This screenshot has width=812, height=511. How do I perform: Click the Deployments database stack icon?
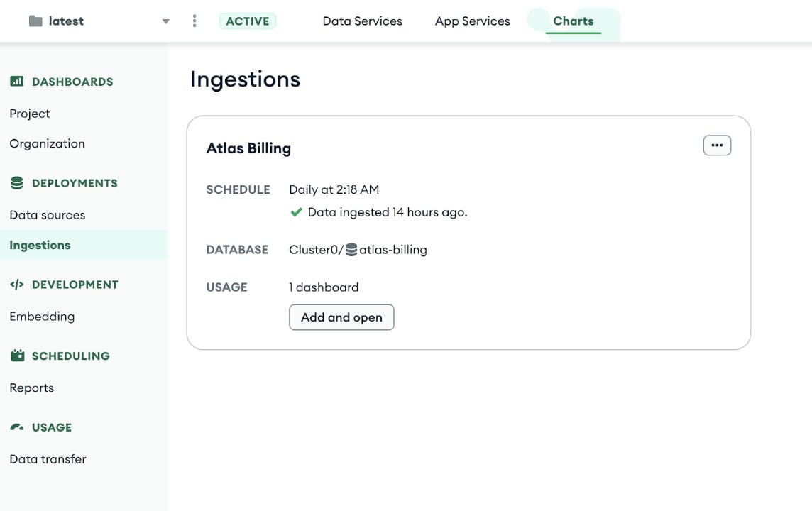point(17,183)
